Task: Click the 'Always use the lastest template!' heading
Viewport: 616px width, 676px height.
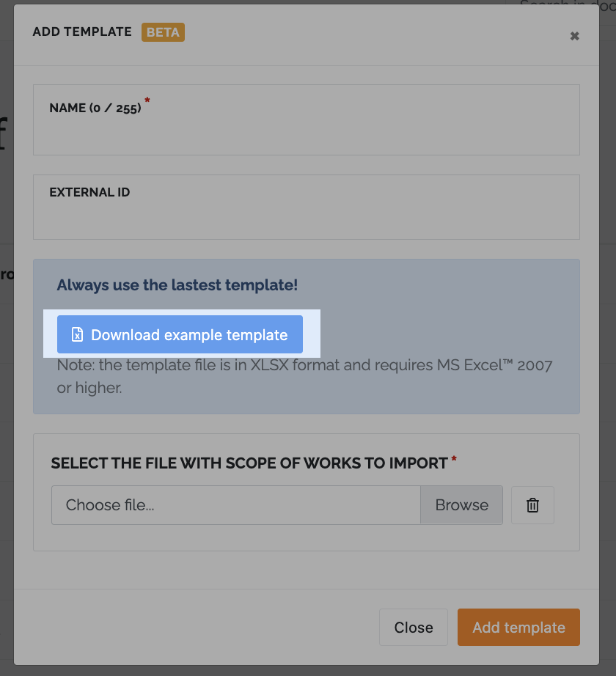Action: point(177,285)
